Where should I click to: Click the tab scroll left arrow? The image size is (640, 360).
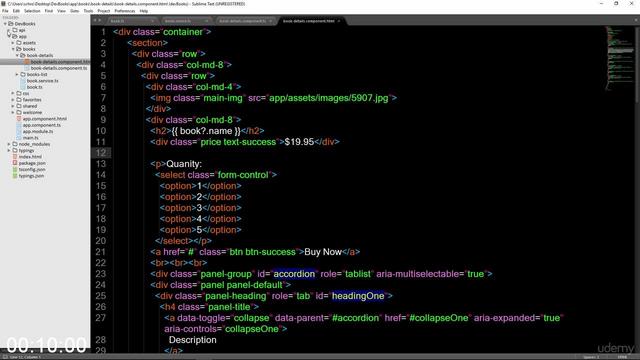(95, 20)
